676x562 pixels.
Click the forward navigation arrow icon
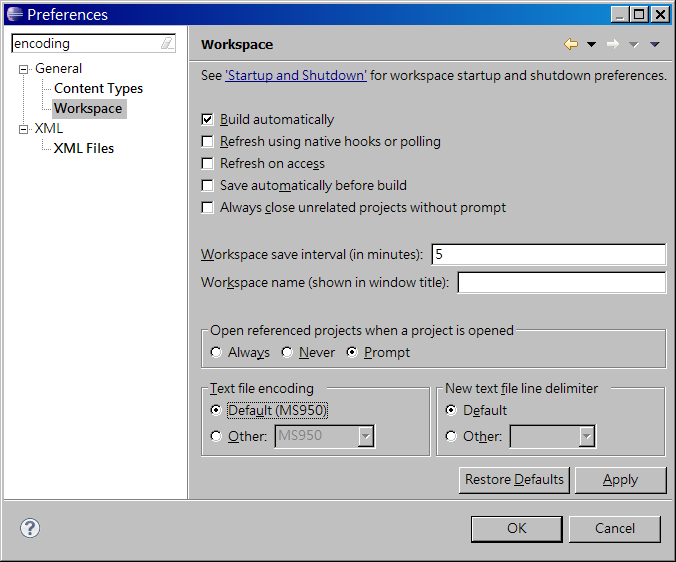click(613, 44)
